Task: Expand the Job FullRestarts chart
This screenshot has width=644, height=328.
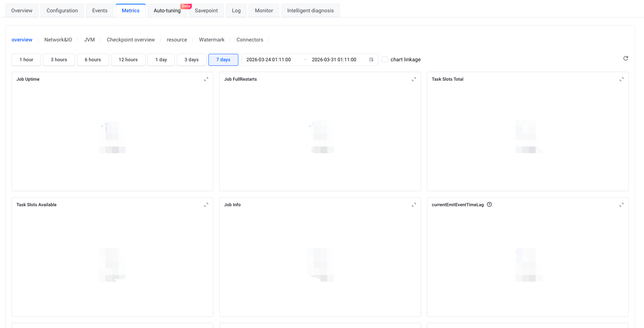Action: (414, 79)
